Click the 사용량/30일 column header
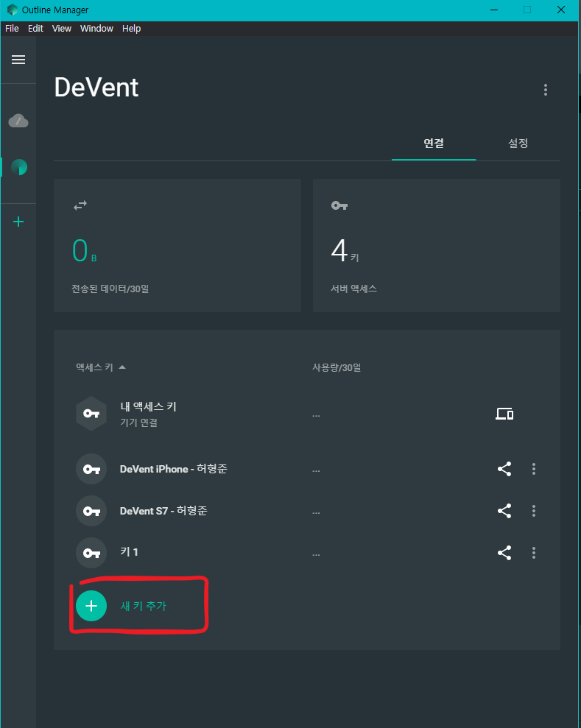581x728 pixels. coord(337,367)
